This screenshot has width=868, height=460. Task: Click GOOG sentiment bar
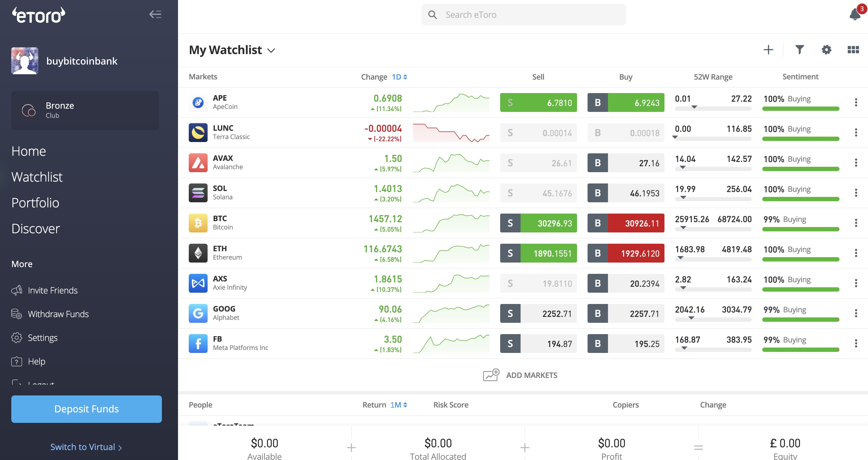coord(801,320)
